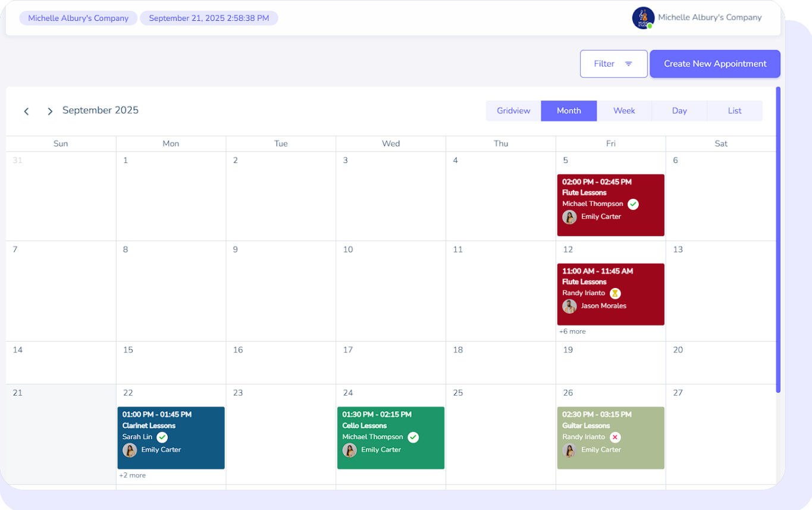Click hourglass pending icon beside Randy Irianto
The image size is (812, 510).
pos(615,293)
